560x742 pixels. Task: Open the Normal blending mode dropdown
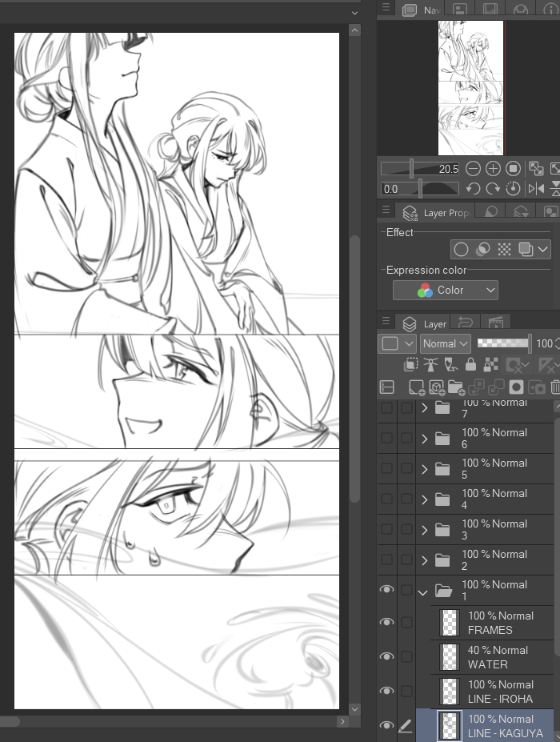[445, 343]
